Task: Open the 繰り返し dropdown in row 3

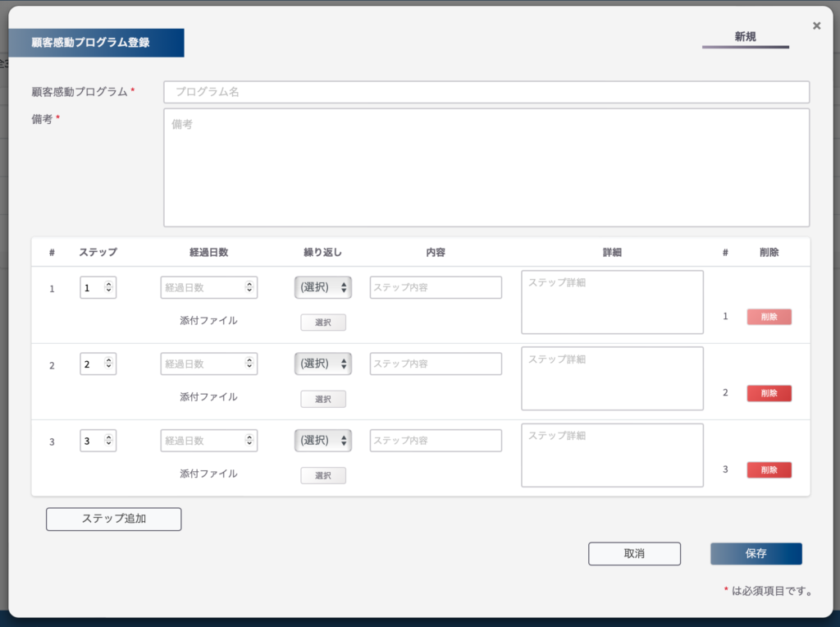Action: [x=323, y=441]
